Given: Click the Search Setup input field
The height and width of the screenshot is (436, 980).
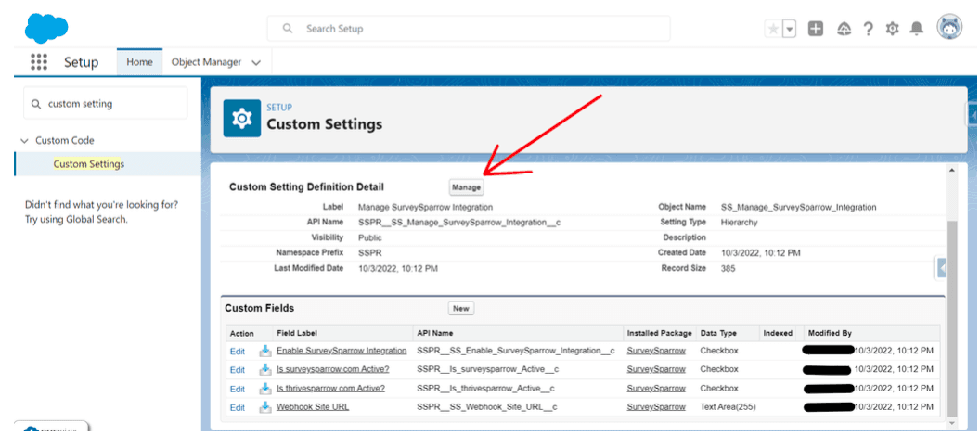Looking at the screenshot, I should click(469, 29).
